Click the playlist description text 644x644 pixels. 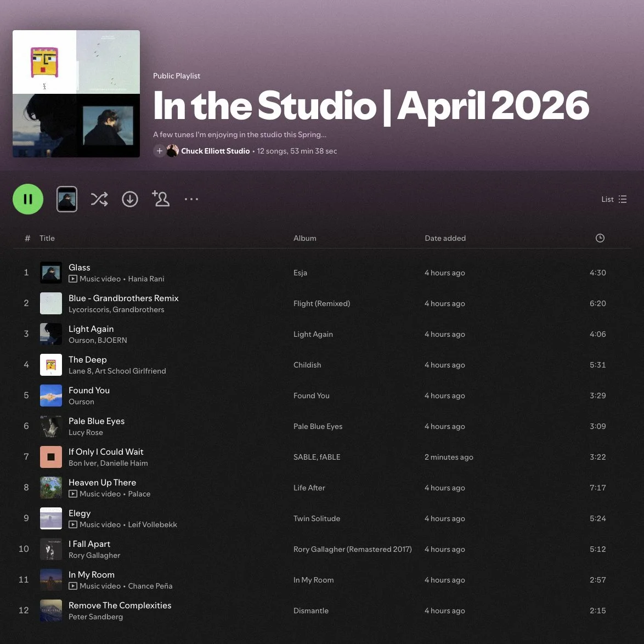240,135
